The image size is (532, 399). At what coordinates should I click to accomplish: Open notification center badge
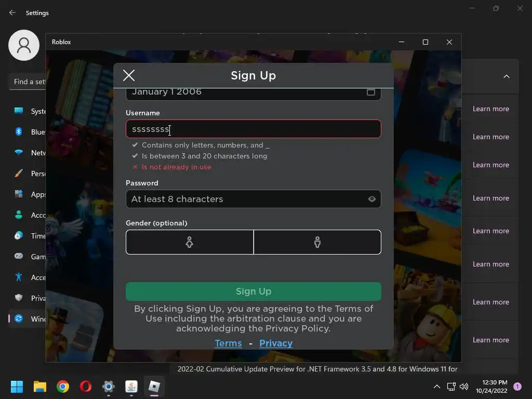(x=517, y=387)
